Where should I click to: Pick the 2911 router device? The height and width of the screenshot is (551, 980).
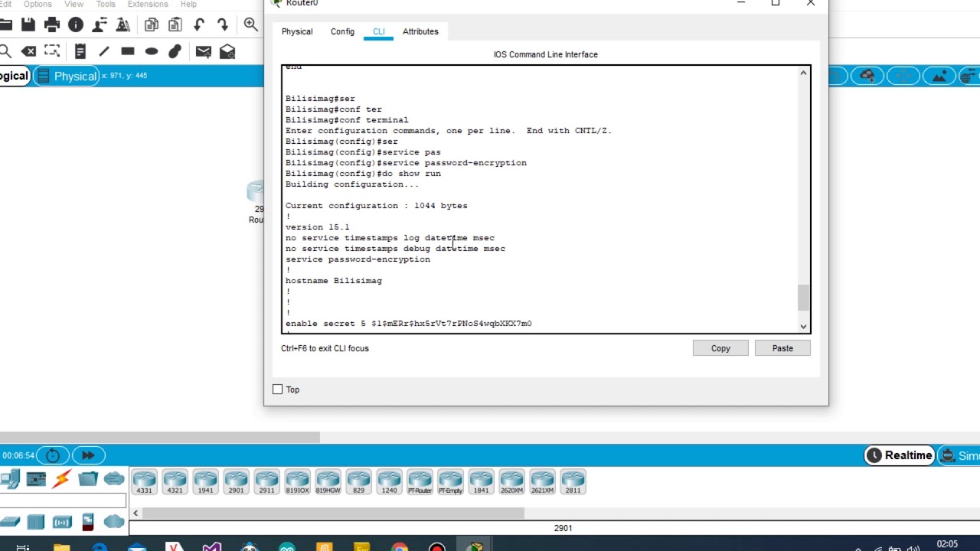266,482
